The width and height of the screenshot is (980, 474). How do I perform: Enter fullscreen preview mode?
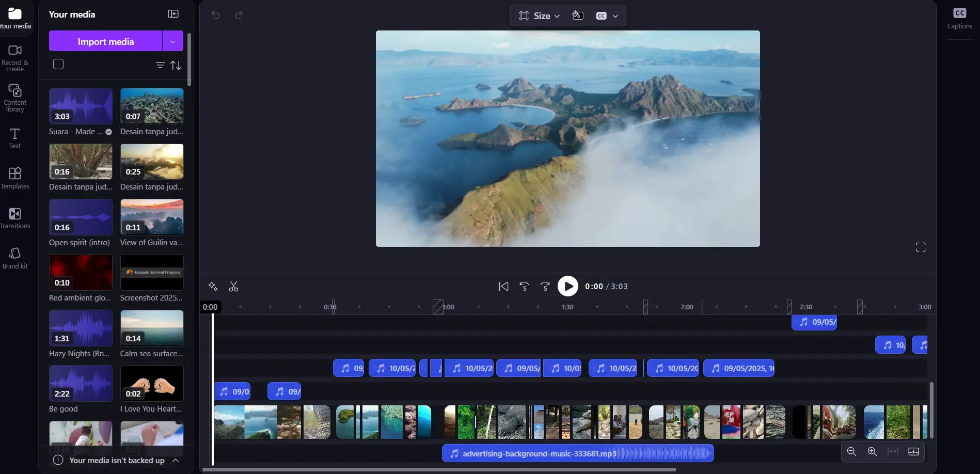pos(921,247)
